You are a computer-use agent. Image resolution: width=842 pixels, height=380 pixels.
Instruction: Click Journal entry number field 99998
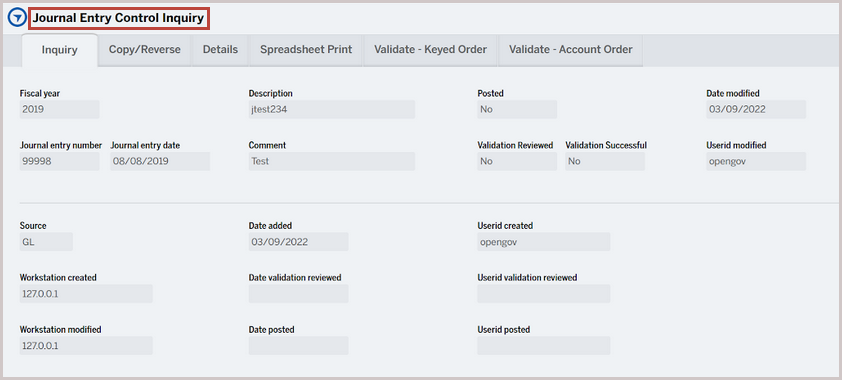click(60, 161)
